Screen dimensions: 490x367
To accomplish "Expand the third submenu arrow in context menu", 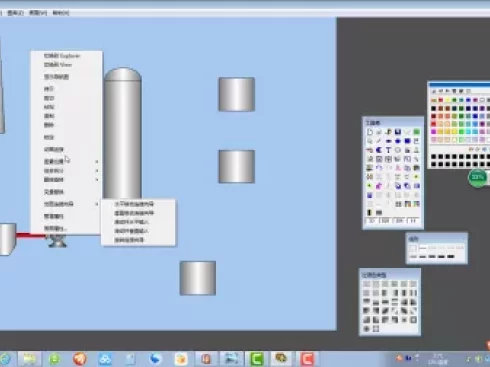I will point(97,180).
